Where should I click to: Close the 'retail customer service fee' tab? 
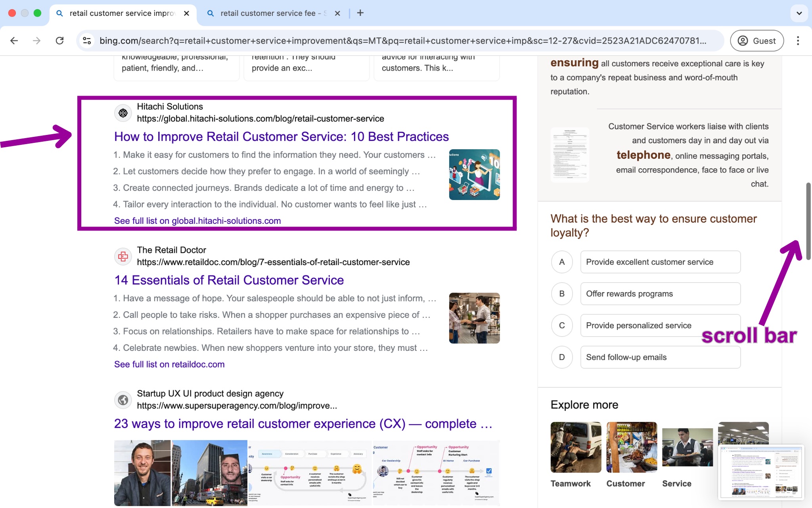[x=337, y=13]
